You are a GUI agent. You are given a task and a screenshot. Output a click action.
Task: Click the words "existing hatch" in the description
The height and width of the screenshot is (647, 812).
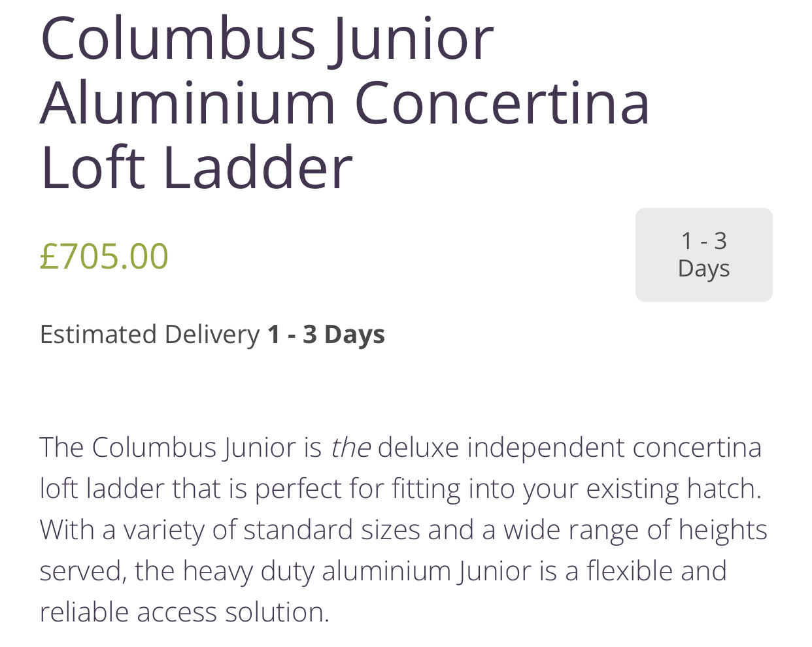pyautogui.click(x=674, y=489)
